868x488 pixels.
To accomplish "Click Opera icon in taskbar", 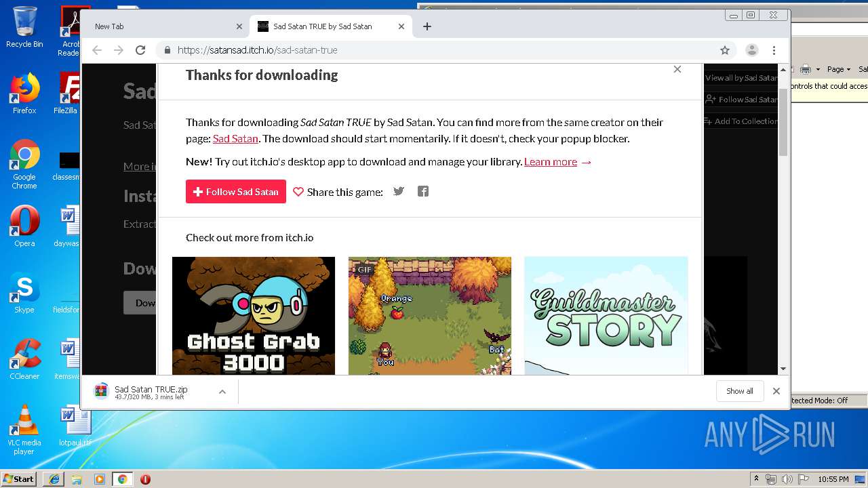I will point(145,479).
